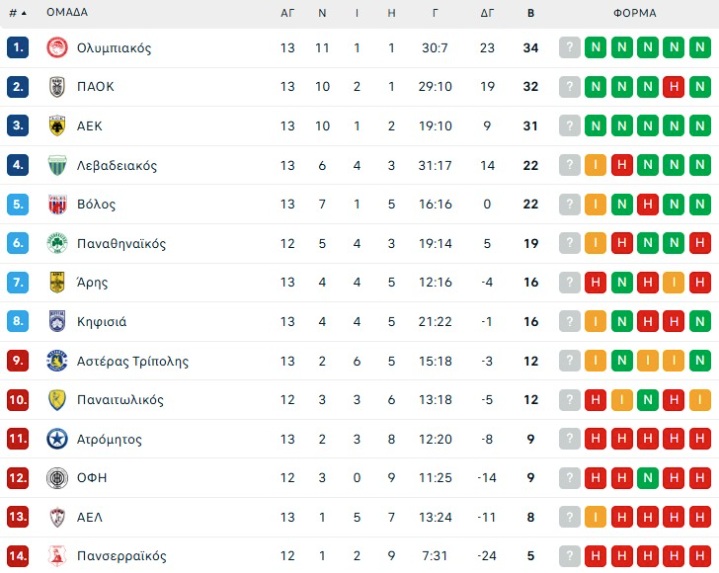
Task: Click Βόλος's orange Ι draw badge
Action: [x=596, y=204]
